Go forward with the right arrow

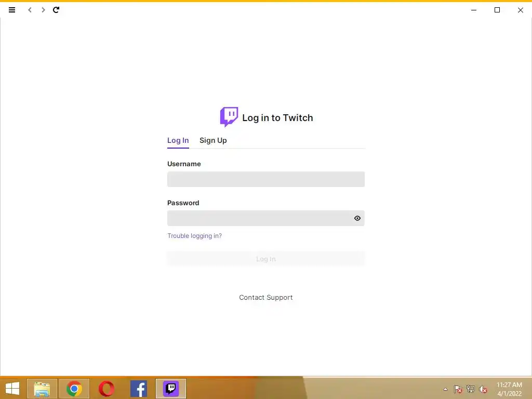point(43,10)
